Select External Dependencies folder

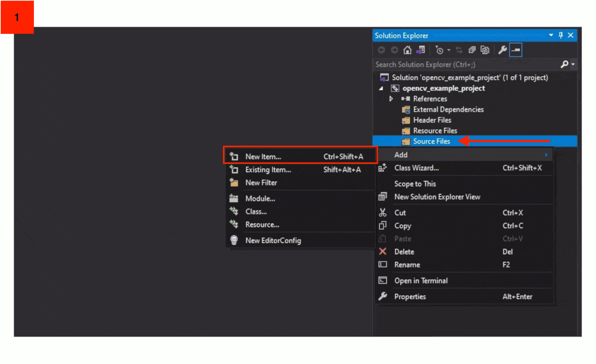coord(448,109)
